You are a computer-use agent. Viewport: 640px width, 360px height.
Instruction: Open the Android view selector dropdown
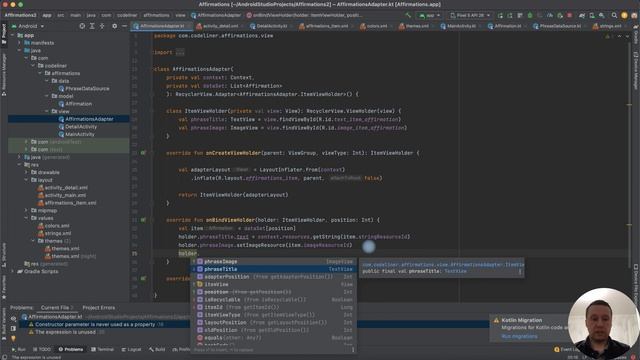point(29,26)
